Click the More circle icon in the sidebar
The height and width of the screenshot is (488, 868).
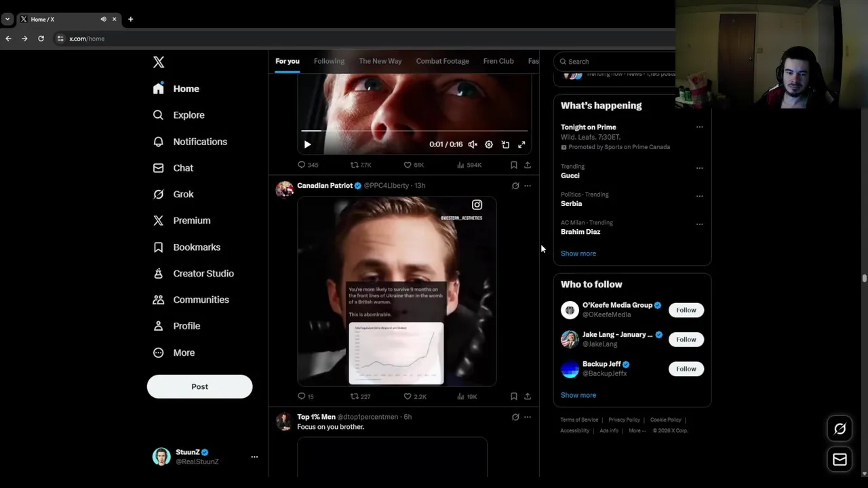tap(158, 352)
